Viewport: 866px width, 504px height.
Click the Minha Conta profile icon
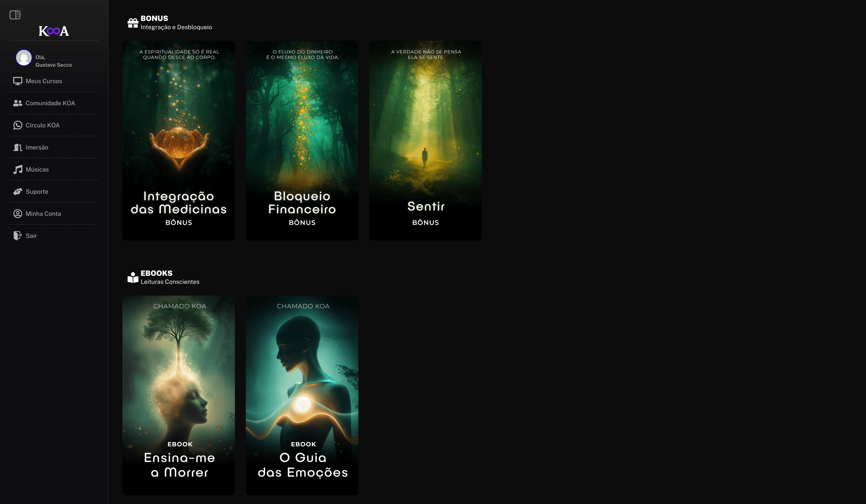coord(18,214)
